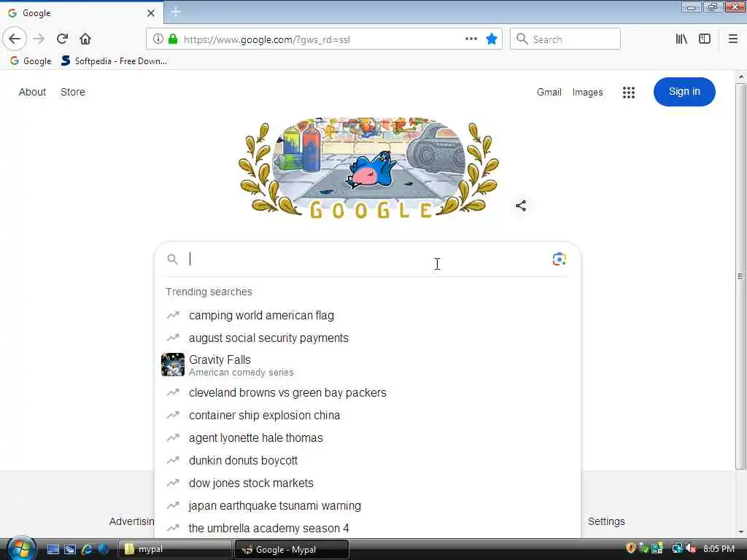
Task: Launch Internet Explorer from quick launch
Action: tap(87, 550)
